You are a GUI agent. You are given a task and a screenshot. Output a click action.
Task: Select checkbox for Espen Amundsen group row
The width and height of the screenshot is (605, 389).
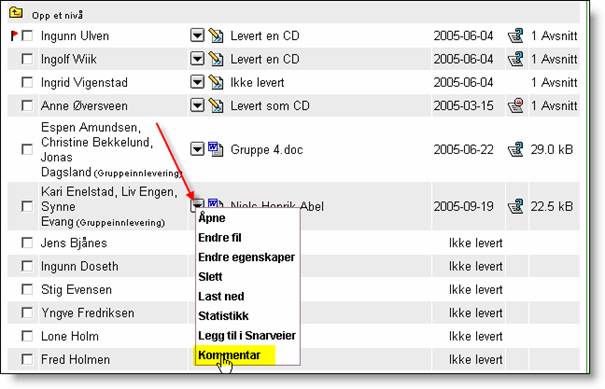point(27,149)
